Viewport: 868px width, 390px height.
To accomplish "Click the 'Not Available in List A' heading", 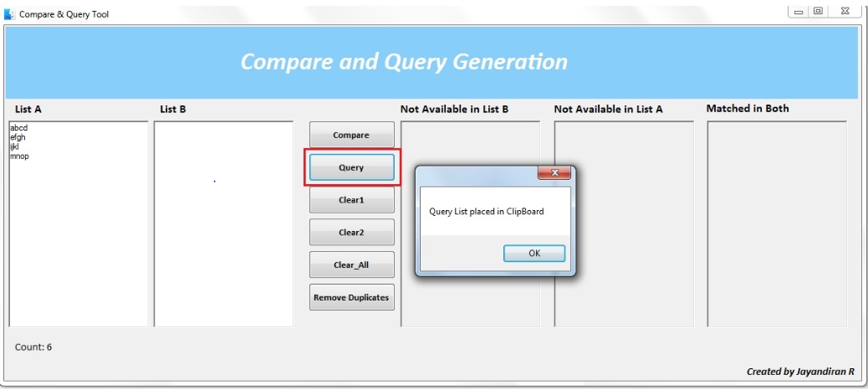I will click(x=609, y=109).
